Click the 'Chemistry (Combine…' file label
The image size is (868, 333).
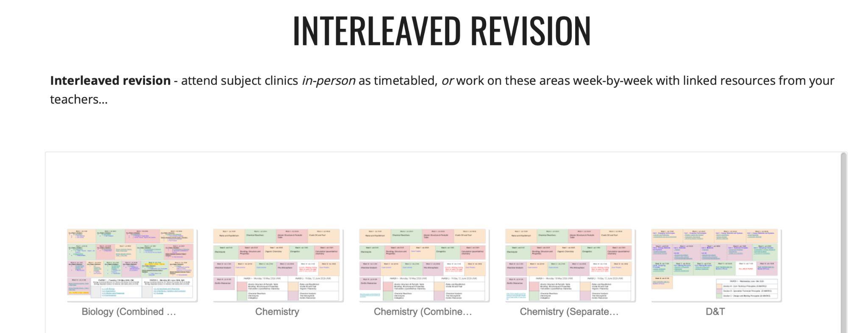[423, 312]
